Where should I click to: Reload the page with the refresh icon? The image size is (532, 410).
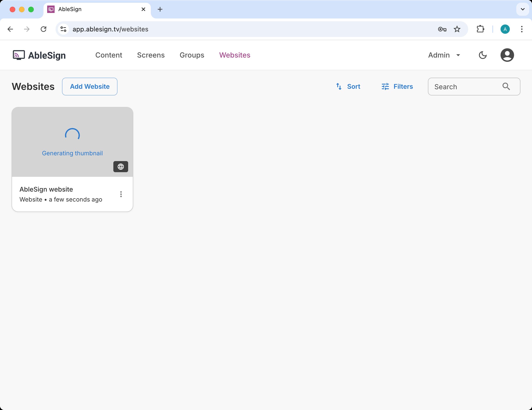click(43, 29)
